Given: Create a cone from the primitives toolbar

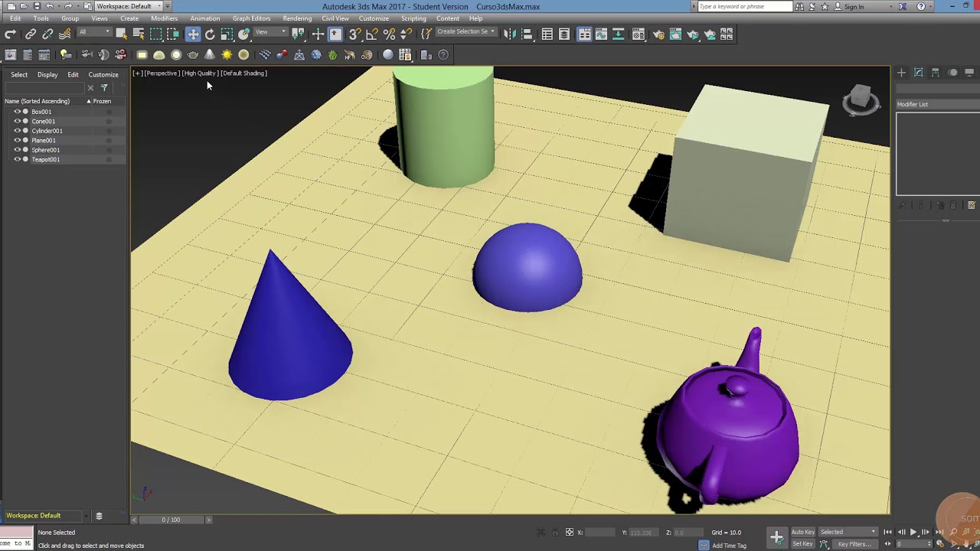Looking at the screenshot, I should (x=210, y=55).
